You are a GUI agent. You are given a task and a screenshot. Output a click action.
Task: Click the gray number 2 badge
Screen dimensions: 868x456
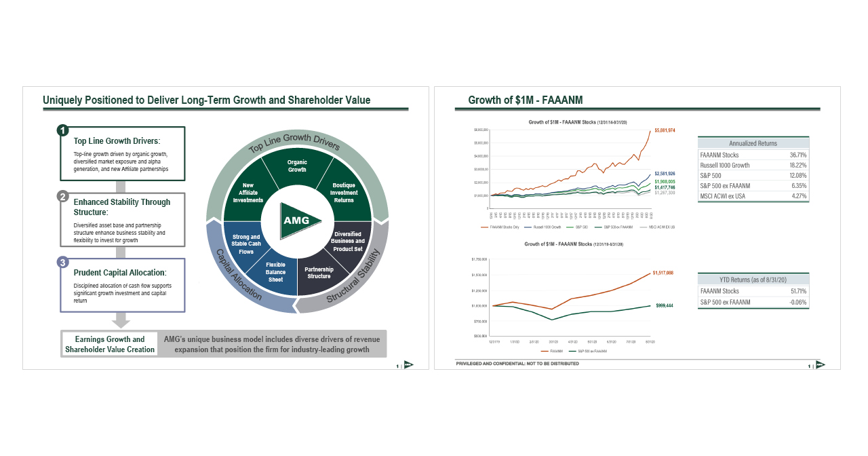click(62, 197)
